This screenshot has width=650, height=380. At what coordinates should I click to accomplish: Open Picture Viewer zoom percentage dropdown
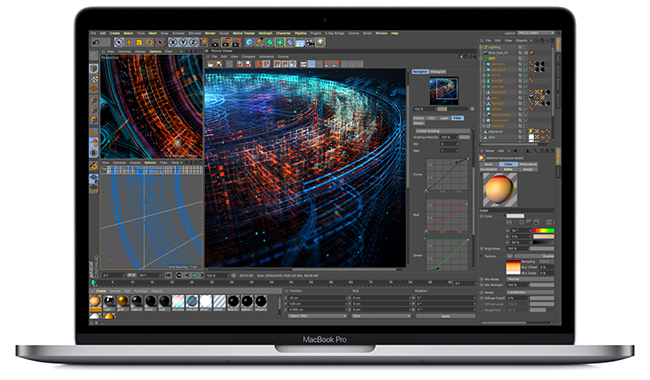218,275
